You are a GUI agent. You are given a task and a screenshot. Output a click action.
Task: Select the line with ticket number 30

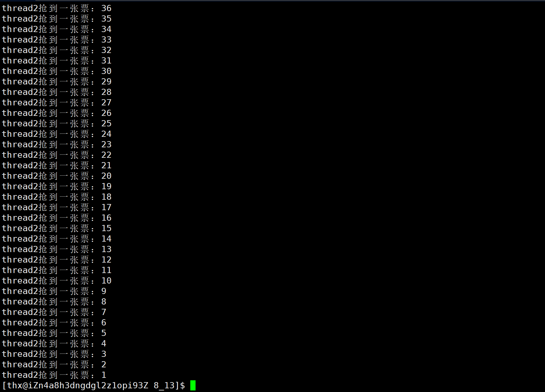[x=57, y=71]
